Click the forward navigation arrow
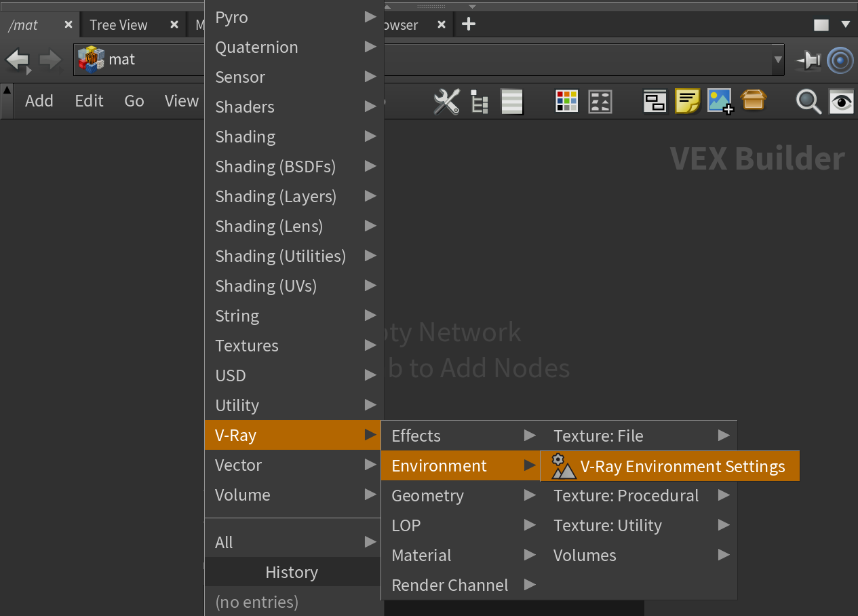Viewport: 858px width, 616px height. point(51,60)
